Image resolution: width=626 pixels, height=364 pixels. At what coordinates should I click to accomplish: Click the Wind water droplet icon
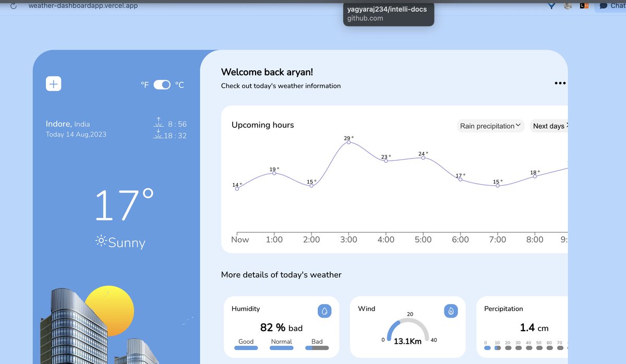point(451,310)
